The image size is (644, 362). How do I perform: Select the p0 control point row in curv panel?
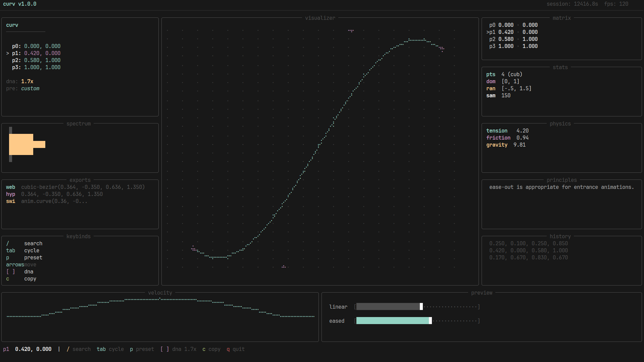tap(36, 46)
